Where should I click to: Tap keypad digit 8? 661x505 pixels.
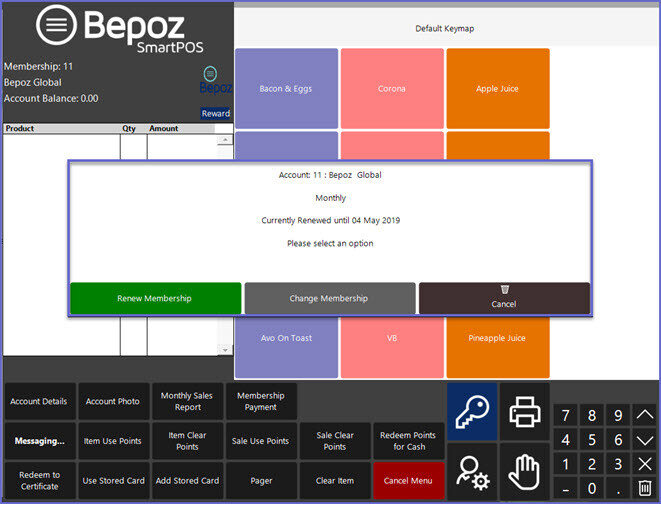tap(592, 415)
